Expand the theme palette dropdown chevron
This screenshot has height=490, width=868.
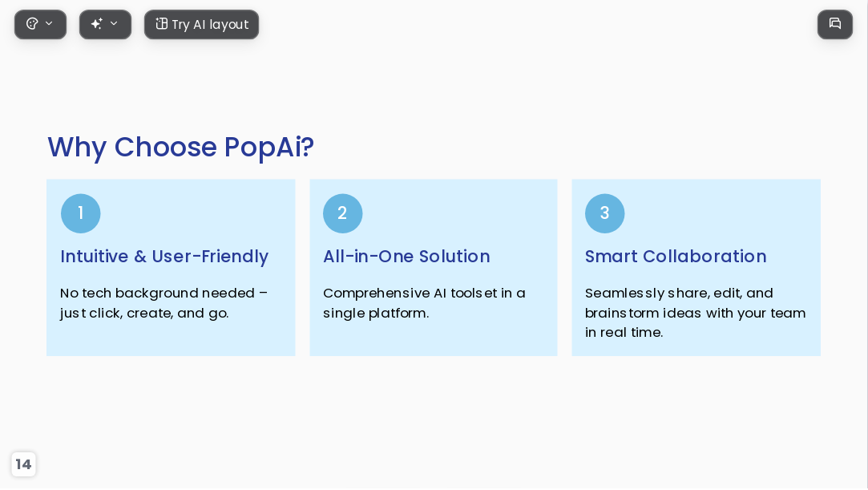pos(49,23)
